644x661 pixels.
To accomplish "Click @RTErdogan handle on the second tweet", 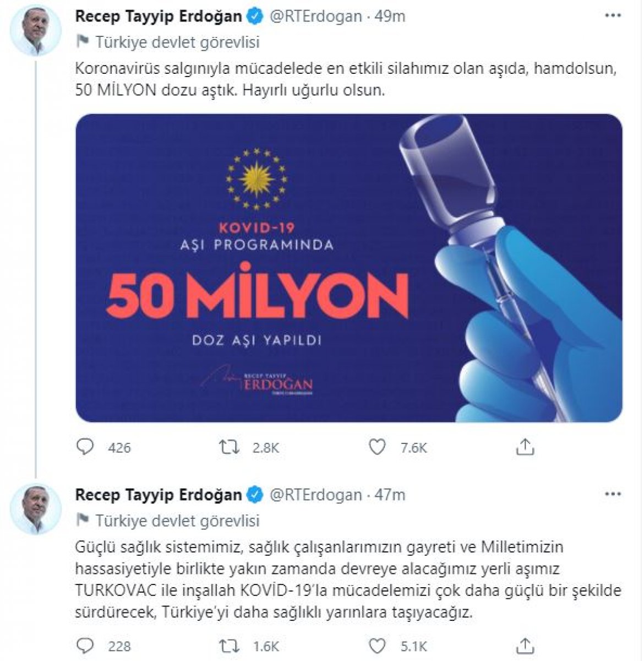I will pos(315,495).
